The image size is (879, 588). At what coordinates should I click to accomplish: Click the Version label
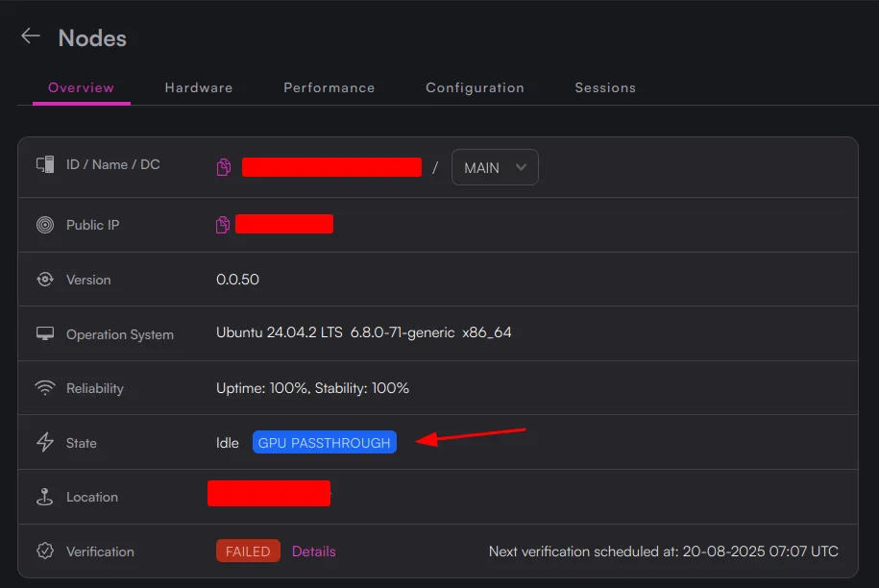(88, 280)
